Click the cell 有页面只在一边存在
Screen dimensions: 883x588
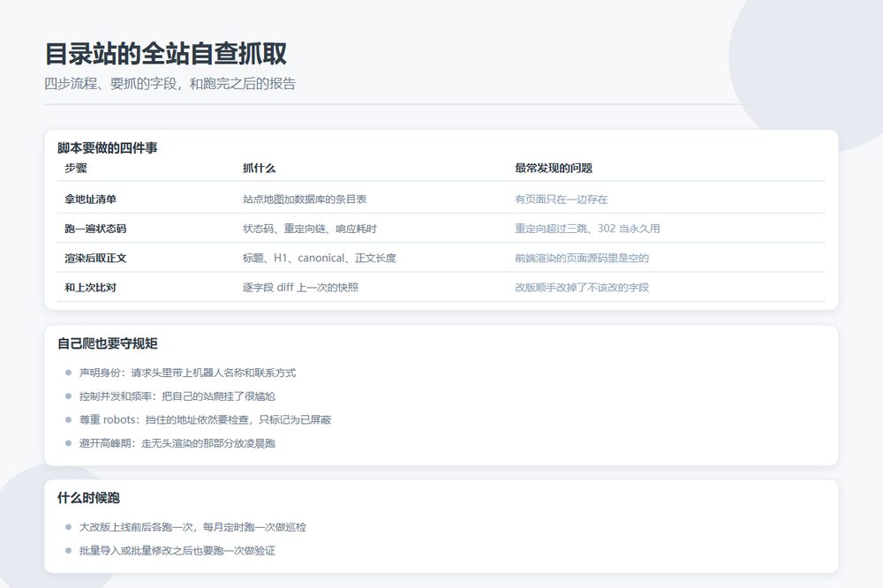point(561,199)
